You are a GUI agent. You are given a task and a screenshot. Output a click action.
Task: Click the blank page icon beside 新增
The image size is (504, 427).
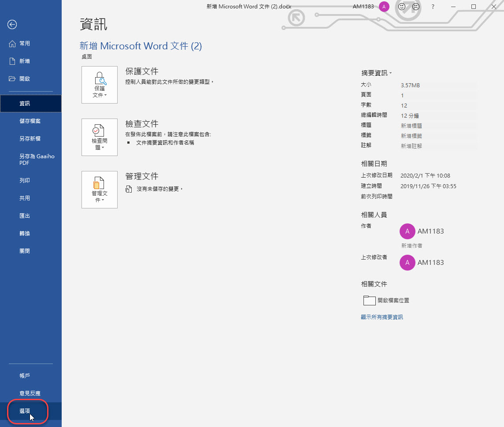point(12,61)
